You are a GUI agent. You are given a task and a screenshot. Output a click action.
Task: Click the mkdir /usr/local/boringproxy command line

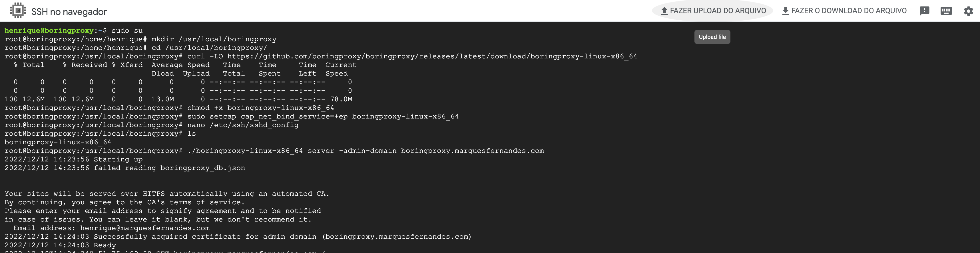[x=140, y=39]
